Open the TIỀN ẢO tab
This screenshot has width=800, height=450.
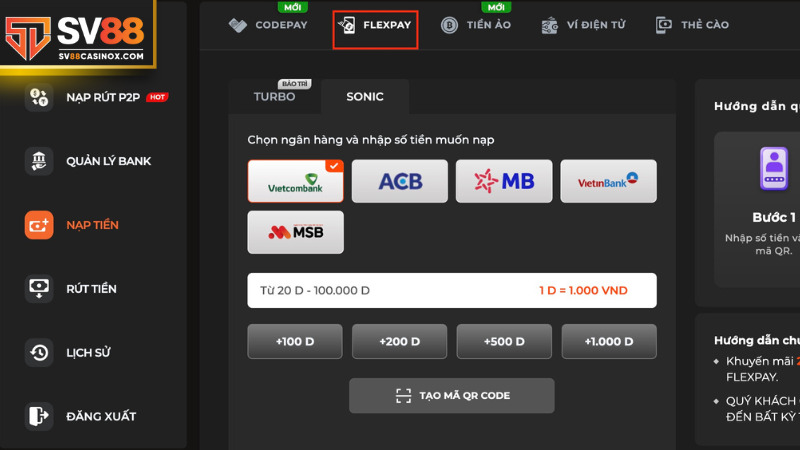[476, 25]
